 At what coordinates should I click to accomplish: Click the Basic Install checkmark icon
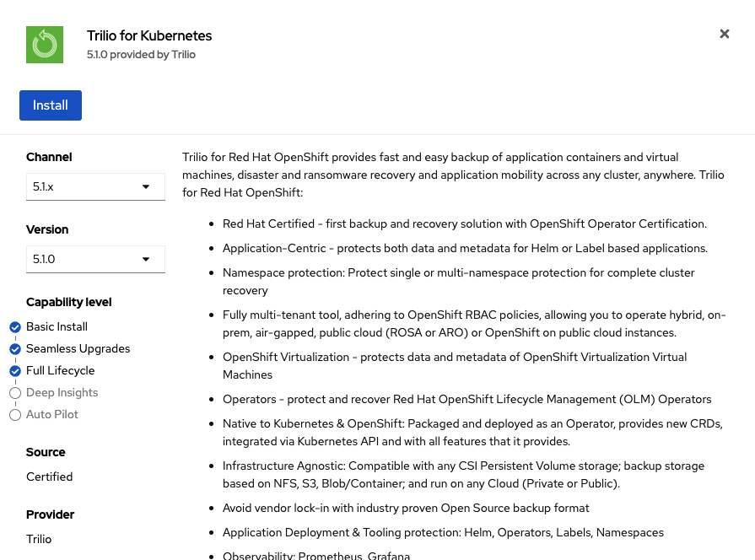[15, 327]
